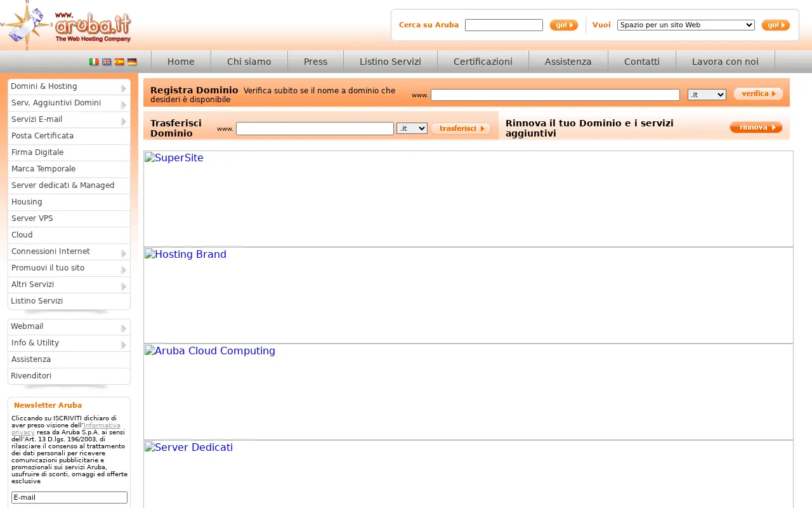Open Listino Servizi in top navigation
The image size is (812, 508).
tap(390, 62)
